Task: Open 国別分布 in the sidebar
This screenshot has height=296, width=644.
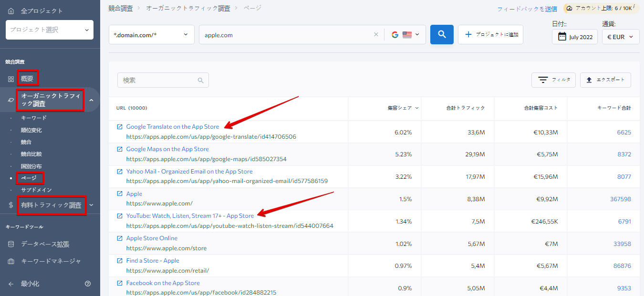Action: [31, 166]
